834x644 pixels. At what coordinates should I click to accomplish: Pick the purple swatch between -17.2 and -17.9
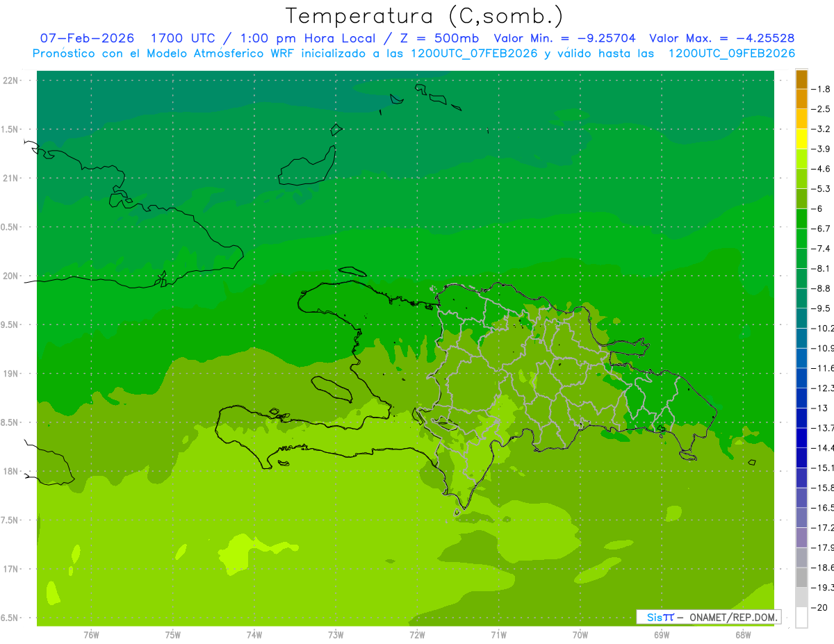coord(801,538)
